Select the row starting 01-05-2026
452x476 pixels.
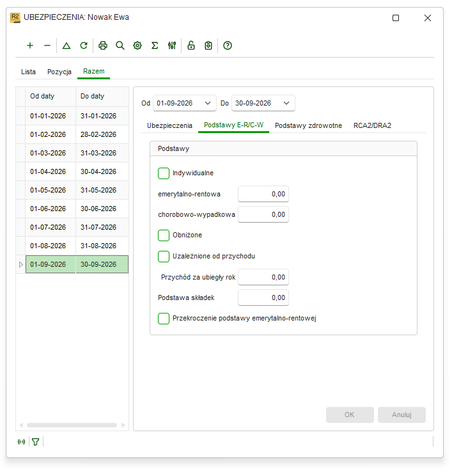72,190
